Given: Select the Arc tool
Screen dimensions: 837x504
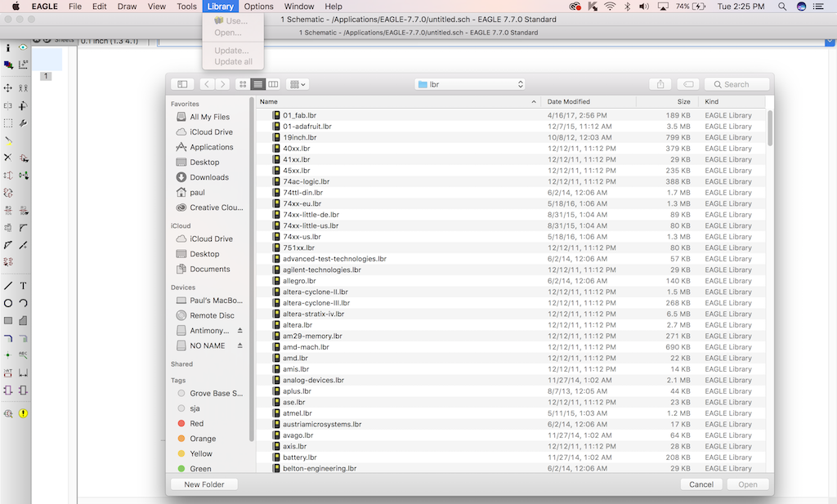Looking at the screenshot, I should pyautogui.click(x=23, y=303).
